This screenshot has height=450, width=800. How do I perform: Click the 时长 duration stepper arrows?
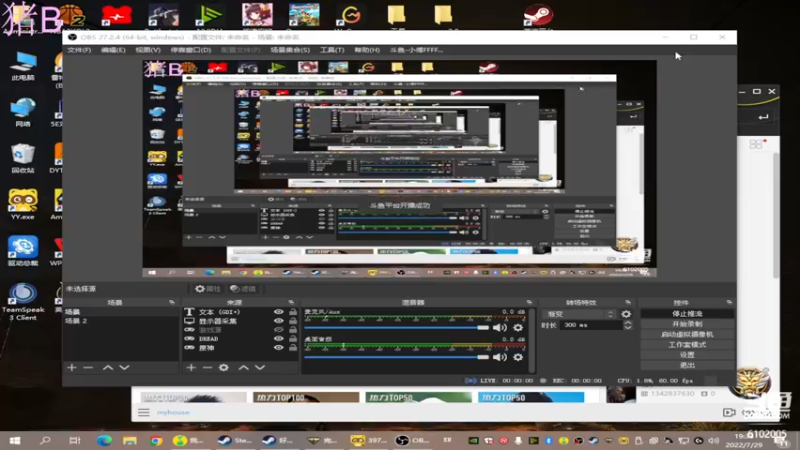coord(628,325)
